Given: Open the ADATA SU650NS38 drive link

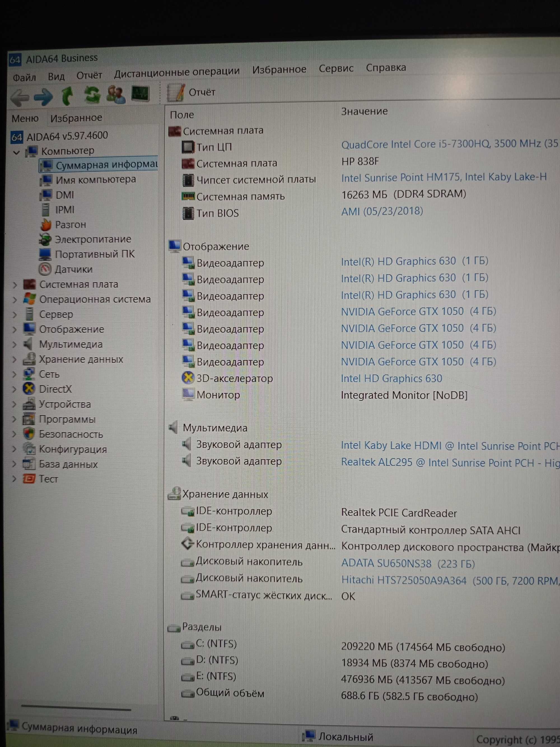Looking at the screenshot, I should [x=408, y=563].
